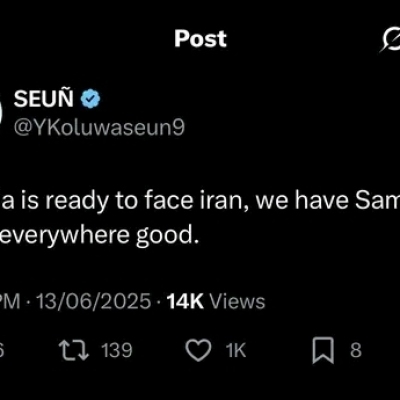400x400 pixels.
Task: Click the bookmark count 8
Action: point(356,350)
